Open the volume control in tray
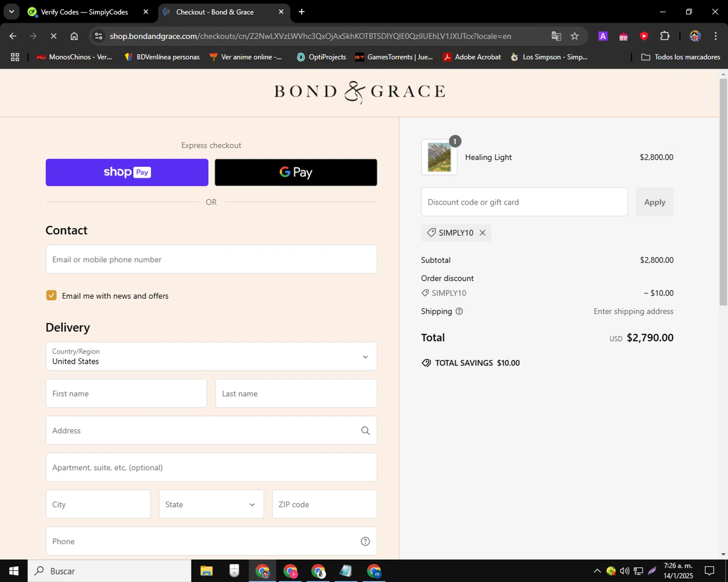Screen dimensions: 728x582 click(625, 571)
